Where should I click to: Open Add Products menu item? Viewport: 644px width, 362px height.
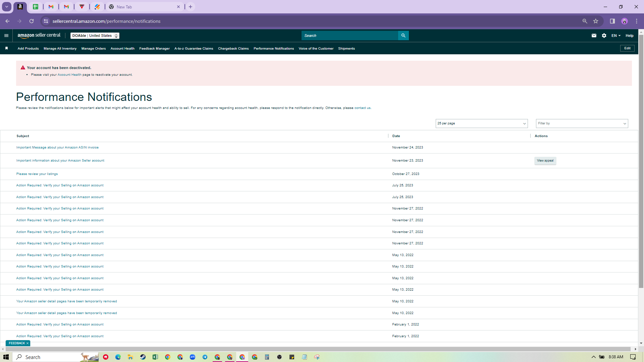point(28,49)
